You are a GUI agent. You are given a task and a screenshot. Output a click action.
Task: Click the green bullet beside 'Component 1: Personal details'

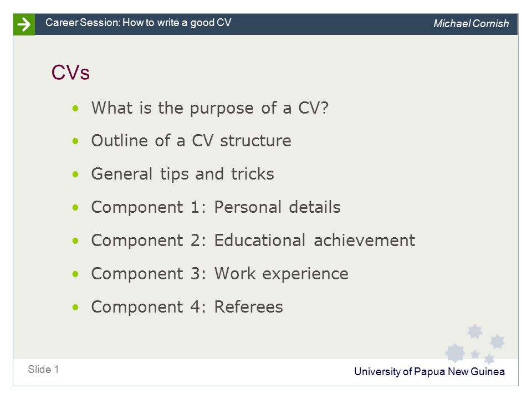click(x=75, y=208)
